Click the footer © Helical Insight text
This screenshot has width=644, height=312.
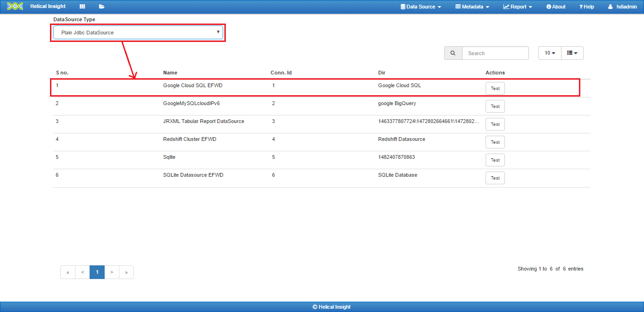pyautogui.click(x=331, y=307)
